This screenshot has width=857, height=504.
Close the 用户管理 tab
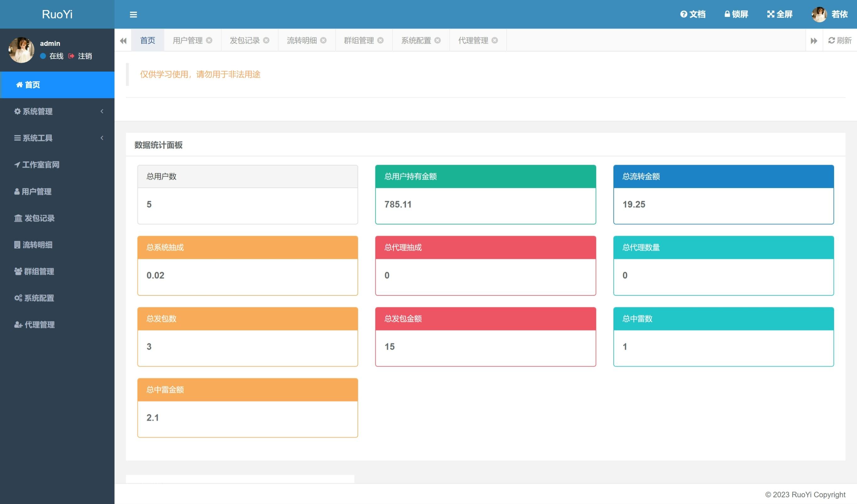[x=209, y=40]
